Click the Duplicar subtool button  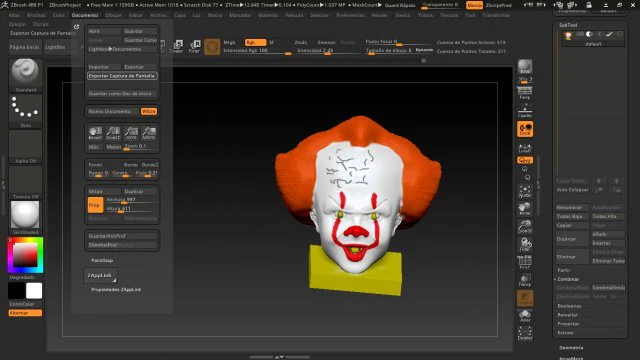tap(572, 239)
